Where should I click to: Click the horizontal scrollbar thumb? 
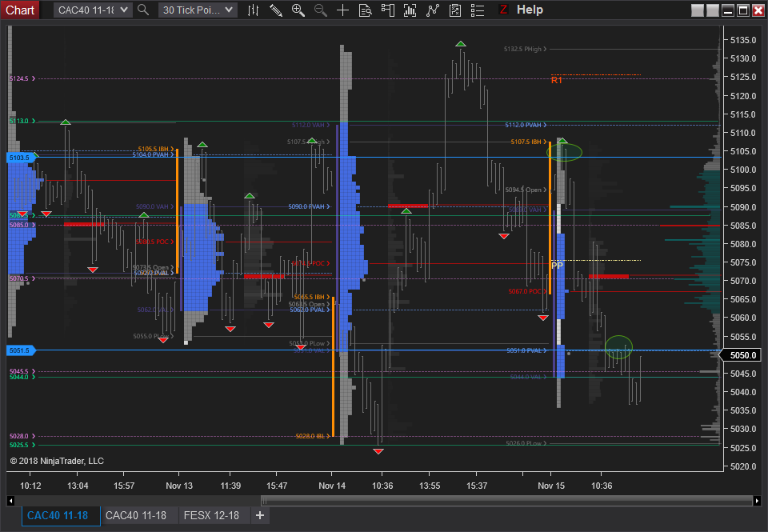pyautogui.click(x=506, y=501)
